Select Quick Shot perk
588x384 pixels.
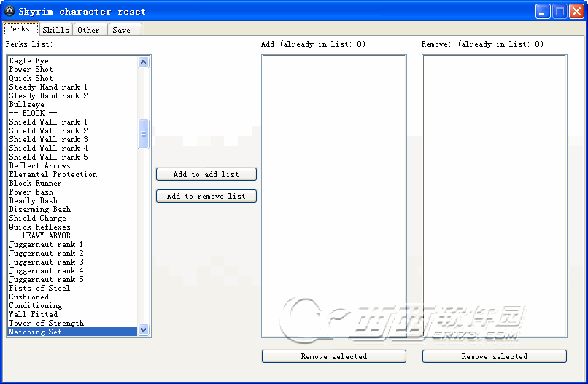coord(73,78)
